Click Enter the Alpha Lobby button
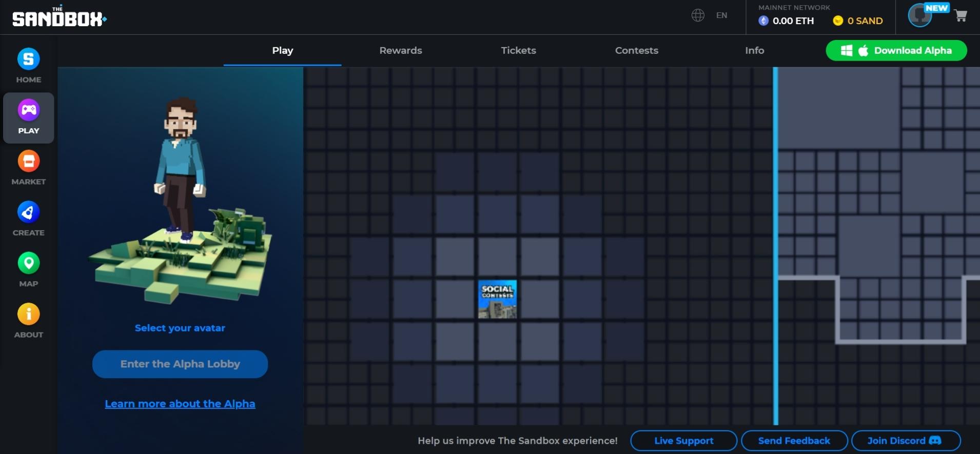This screenshot has height=454, width=980. (180, 364)
